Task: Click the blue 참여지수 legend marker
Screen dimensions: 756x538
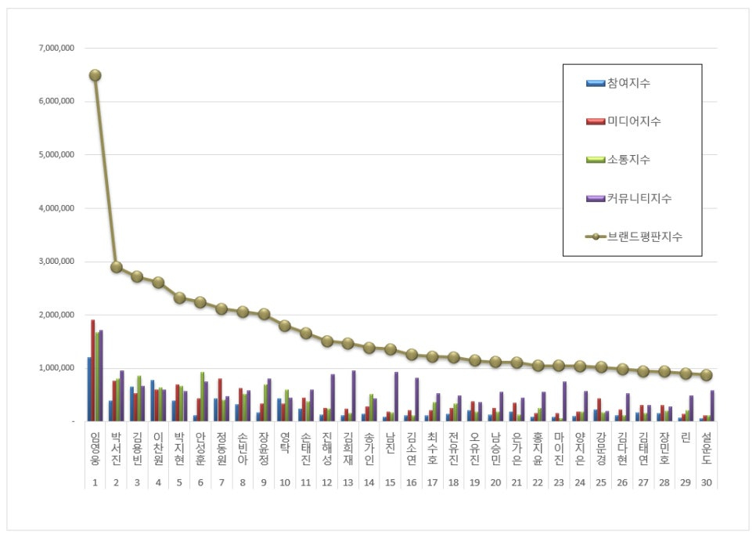Action: [x=595, y=83]
